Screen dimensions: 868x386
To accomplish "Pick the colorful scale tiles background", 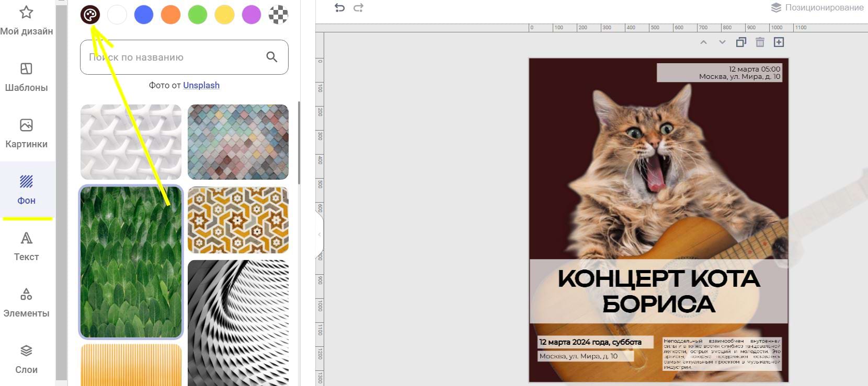I will tap(238, 142).
